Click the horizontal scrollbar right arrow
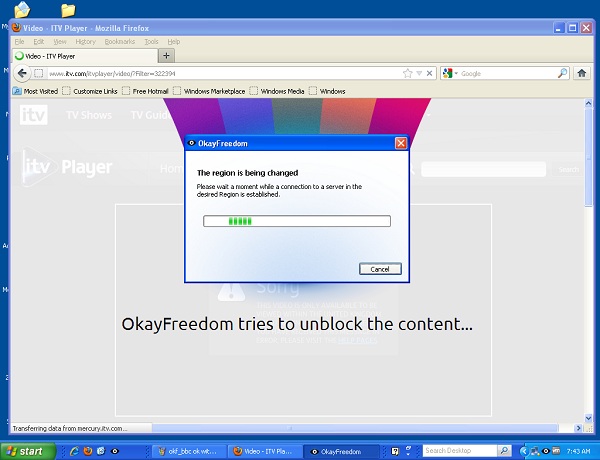This screenshot has width=600, height=460. (x=579, y=428)
